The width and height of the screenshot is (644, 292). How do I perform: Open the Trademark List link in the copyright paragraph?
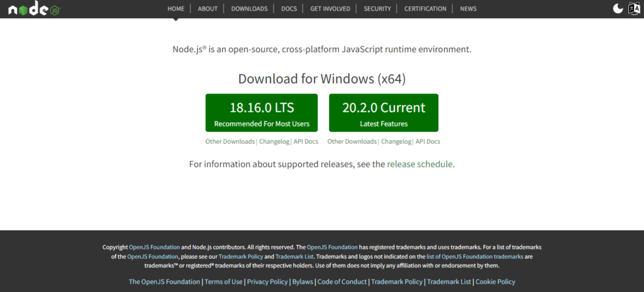tap(294, 257)
